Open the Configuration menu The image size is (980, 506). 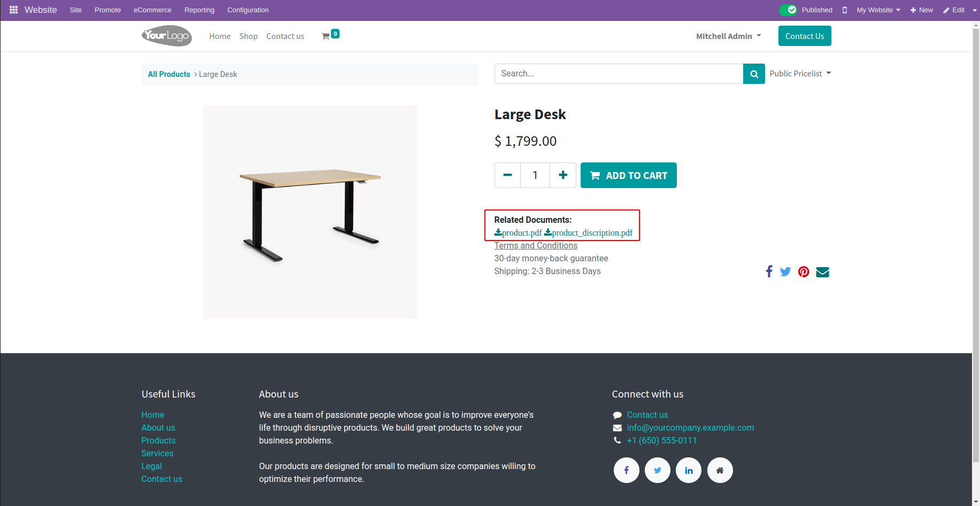click(248, 10)
